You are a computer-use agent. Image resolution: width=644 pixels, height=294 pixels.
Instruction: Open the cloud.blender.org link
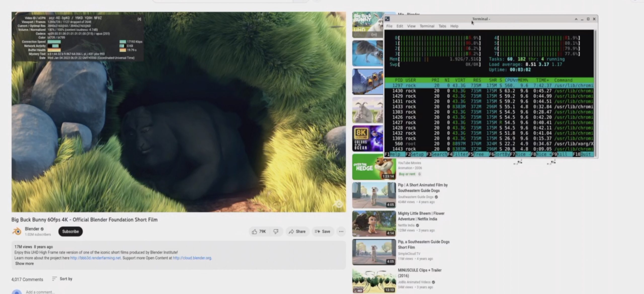(x=192, y=258)
